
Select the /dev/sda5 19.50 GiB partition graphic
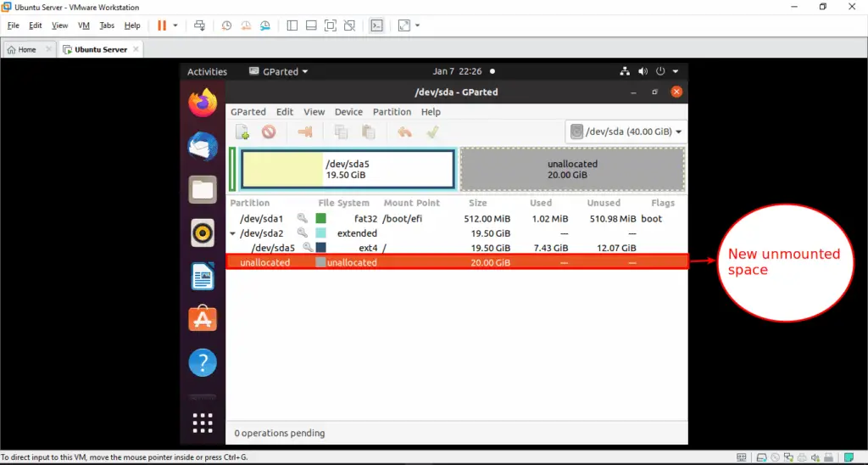[x=348, y=169]
